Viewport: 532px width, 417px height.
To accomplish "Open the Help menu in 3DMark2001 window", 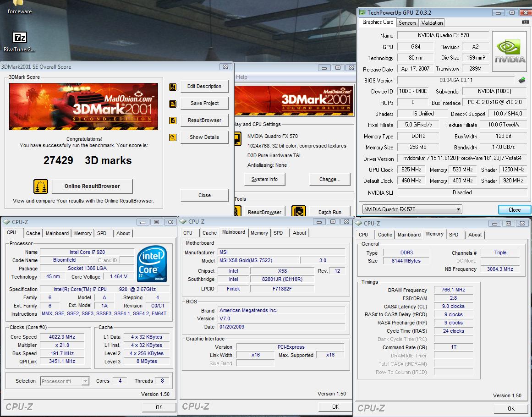I will (241, 77).
